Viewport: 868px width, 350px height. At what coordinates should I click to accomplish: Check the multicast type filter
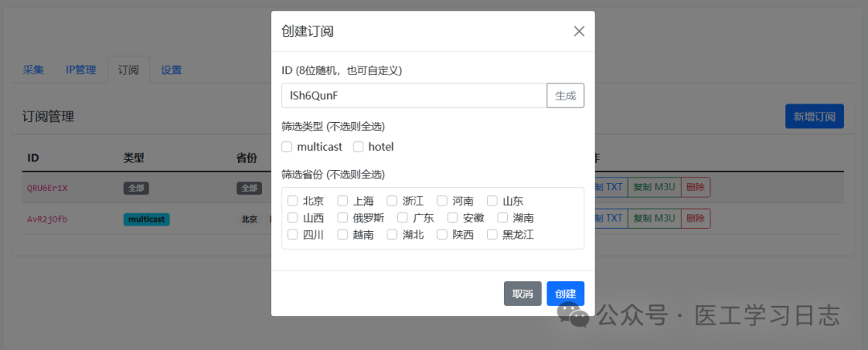(x=287, y=147)
